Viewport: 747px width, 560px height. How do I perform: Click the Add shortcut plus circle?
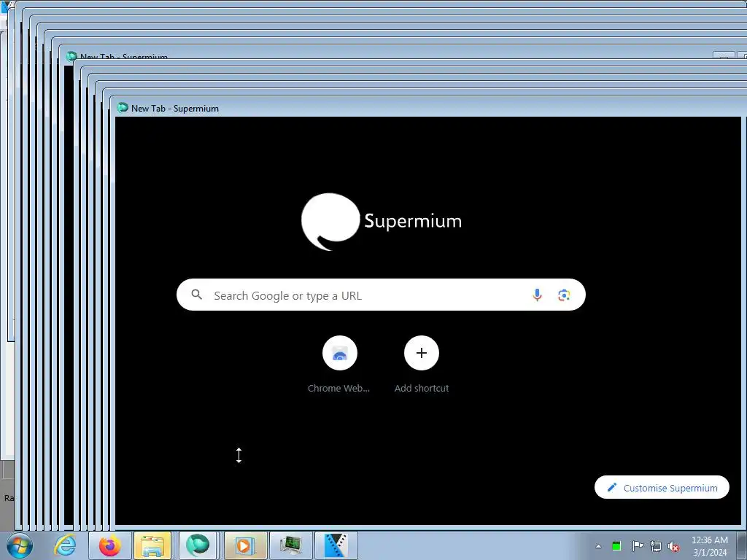tap(422, 353)
